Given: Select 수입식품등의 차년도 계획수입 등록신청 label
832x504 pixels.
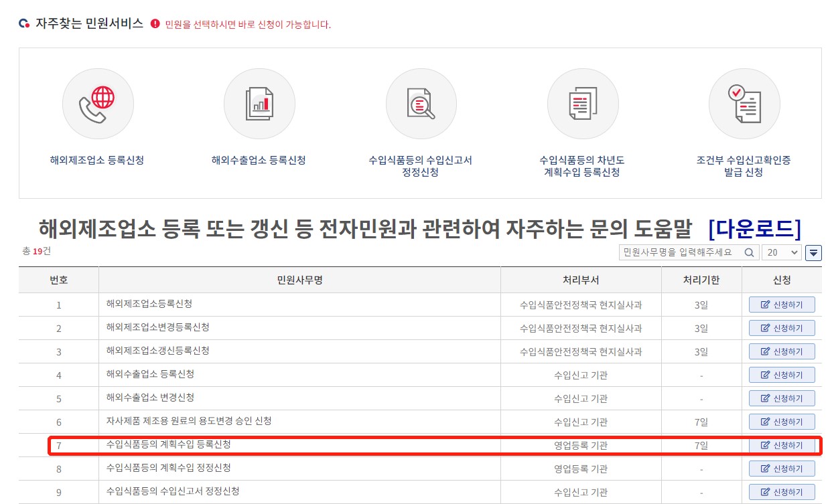Looking at the screenshot, I should (582, 167).
